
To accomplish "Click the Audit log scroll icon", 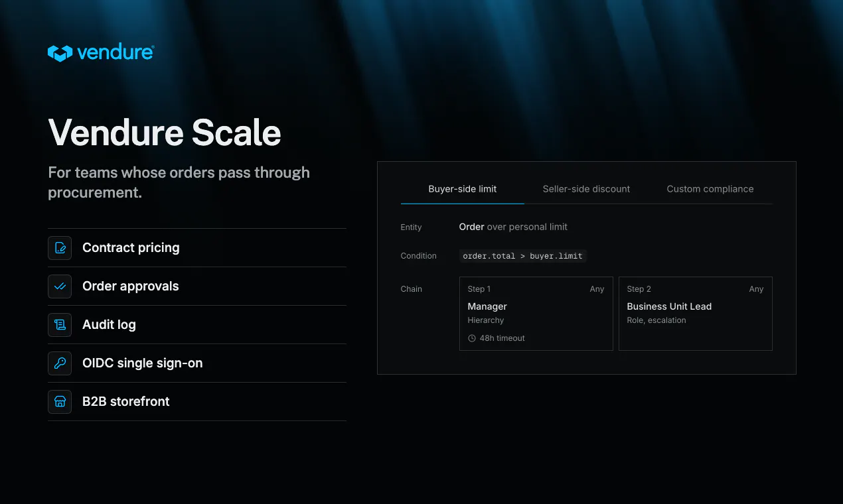I will pos(60,325).
